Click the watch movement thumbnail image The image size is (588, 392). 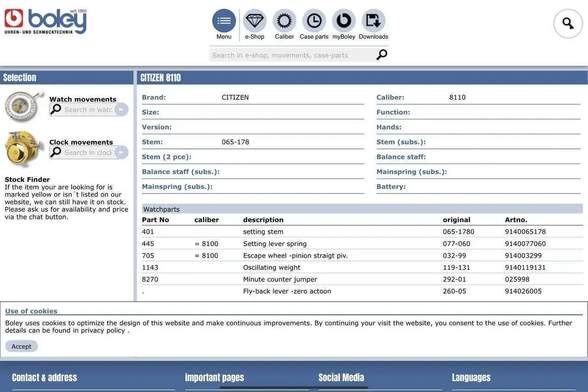pyautogui.click(x=24, y=106)
